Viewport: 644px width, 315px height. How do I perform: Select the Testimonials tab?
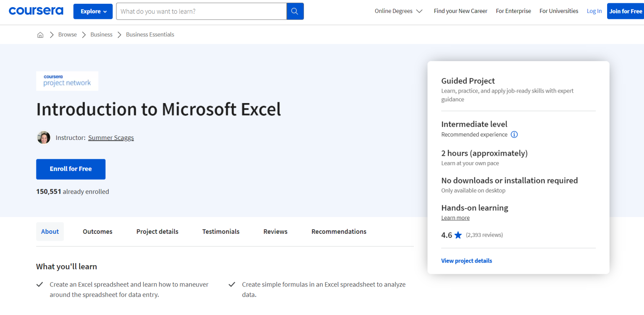[221, 231]
